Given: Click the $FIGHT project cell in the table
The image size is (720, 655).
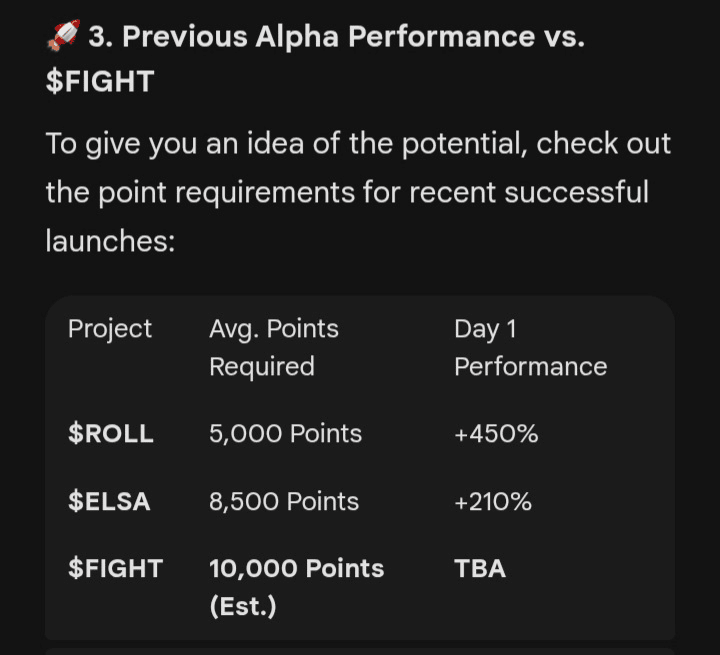Looking at the screenshot, I should pos(115,568).
